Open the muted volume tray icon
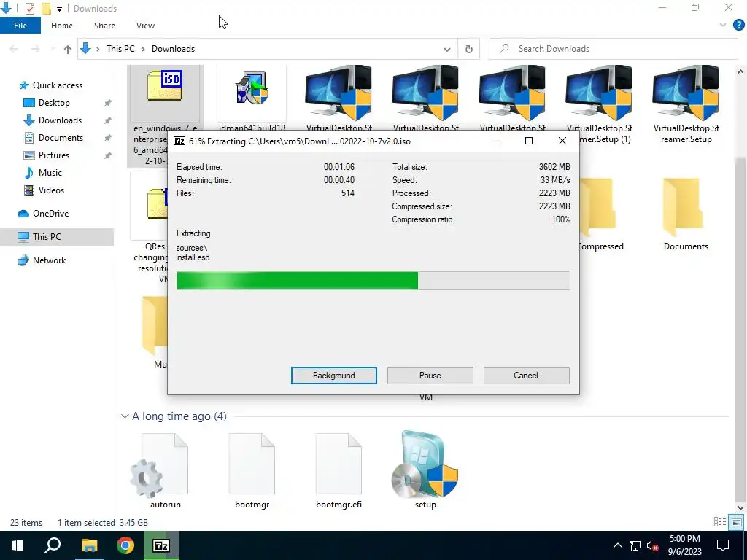Viewport: 747px width, 560px height. (x=653, y=545)
